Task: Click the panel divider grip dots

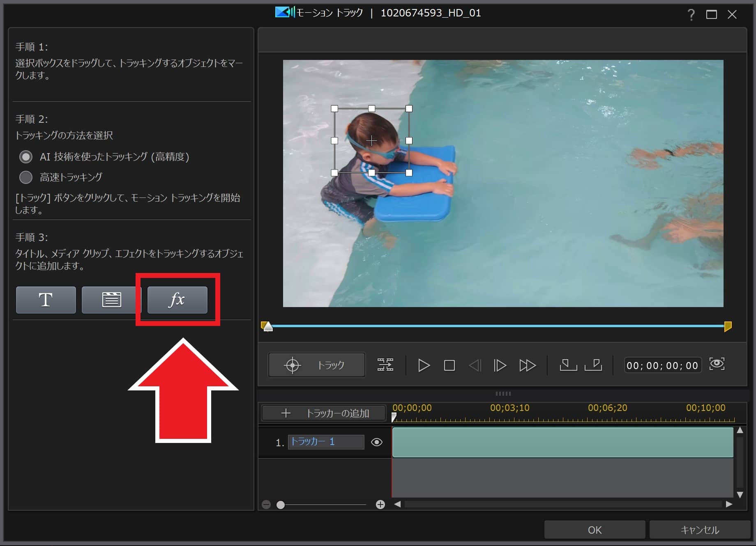Action: coord(503,393)
